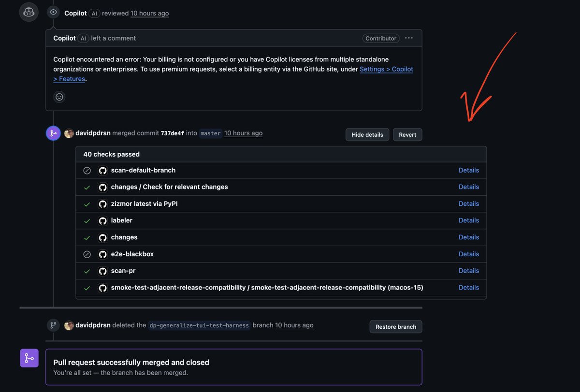580x392 pixels.
Task: Click the purple merged status icon
Action: [29, 358]
